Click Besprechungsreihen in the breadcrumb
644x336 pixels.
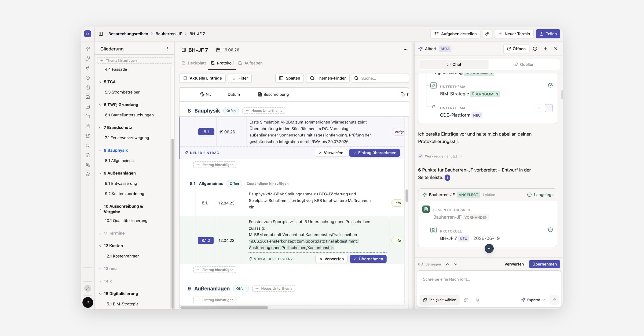click(x=128, y=34)
